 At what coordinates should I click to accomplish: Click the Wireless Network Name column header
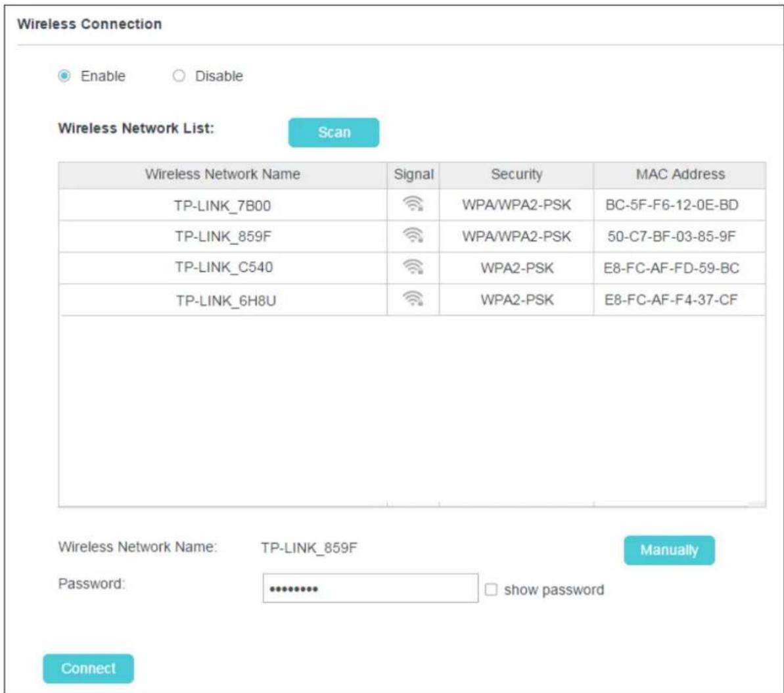(223, 174)
